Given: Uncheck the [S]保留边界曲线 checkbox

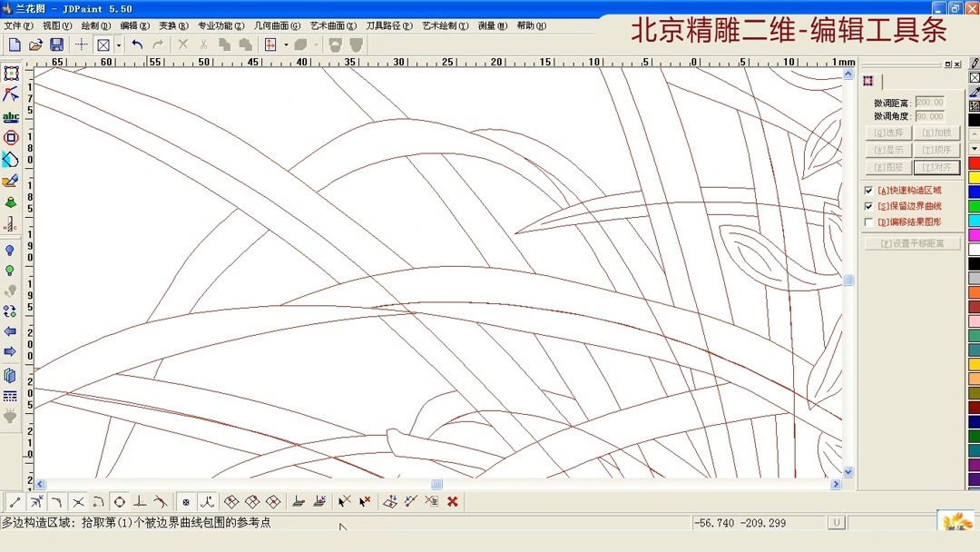Looking at the screenshot, I should click(868, 206).
